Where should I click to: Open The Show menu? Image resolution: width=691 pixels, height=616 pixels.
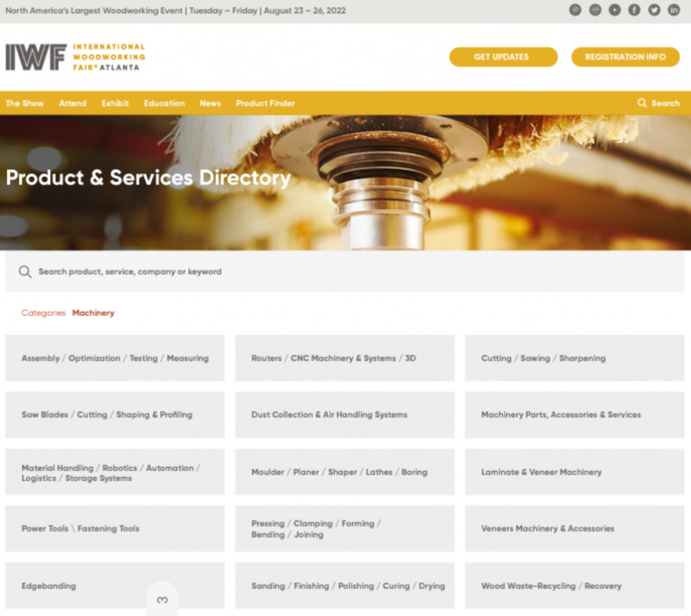pyautogui.click(x=24, y=103)
